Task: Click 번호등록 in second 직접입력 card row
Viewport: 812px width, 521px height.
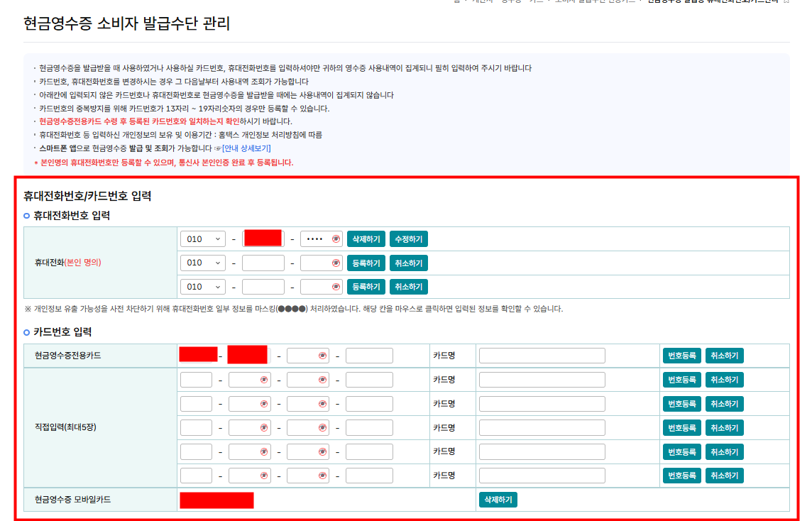Action: (682, 404)
